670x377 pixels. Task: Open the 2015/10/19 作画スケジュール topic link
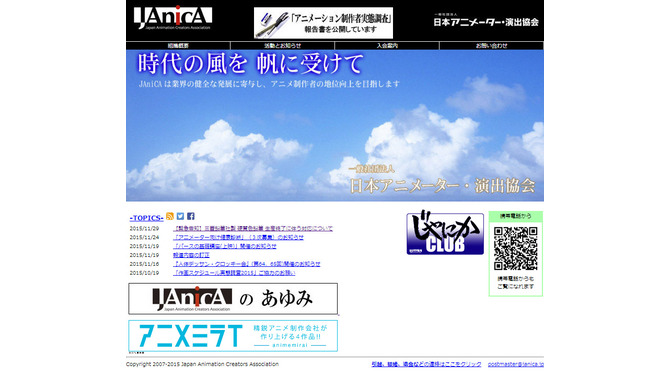coord(234,273)
